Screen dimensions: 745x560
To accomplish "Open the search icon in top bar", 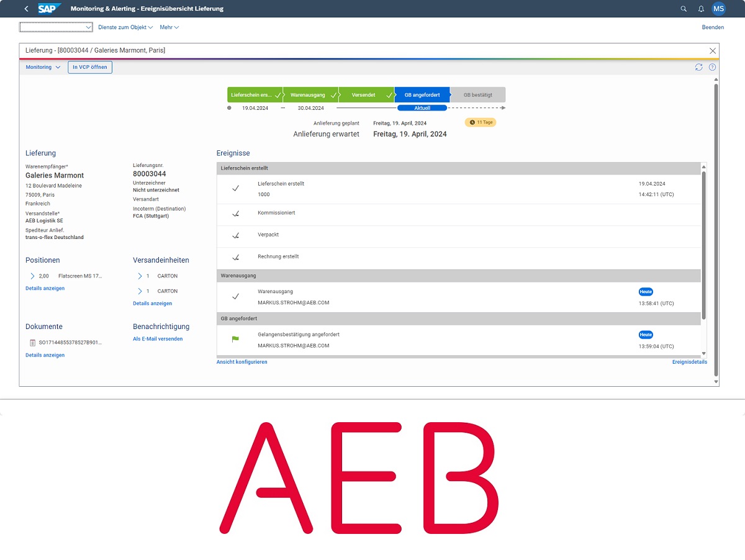I will click(x=684, y=9).
